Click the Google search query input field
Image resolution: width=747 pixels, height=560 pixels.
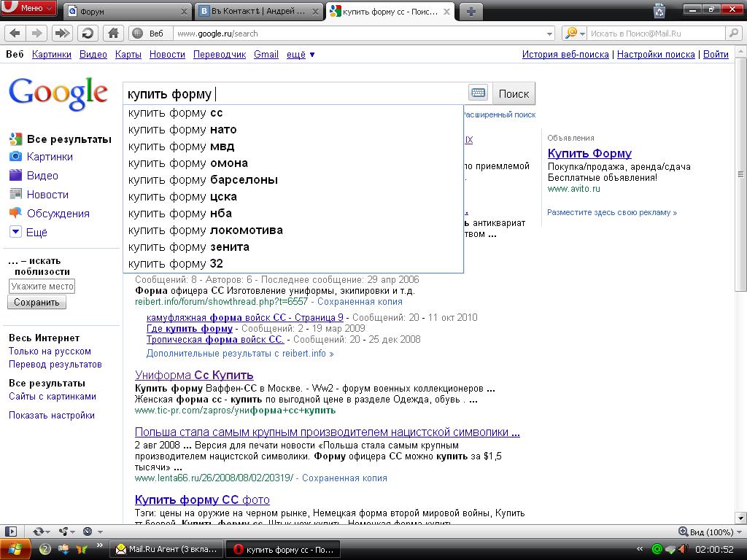[295, 94]
